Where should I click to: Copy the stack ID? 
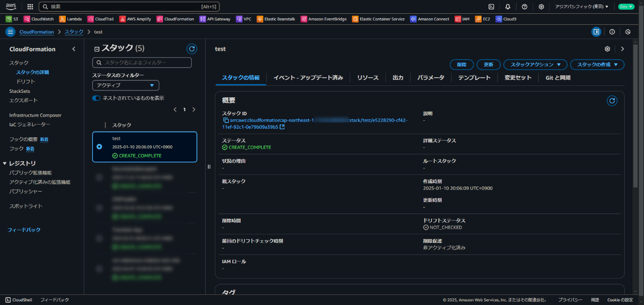(226, 120)
